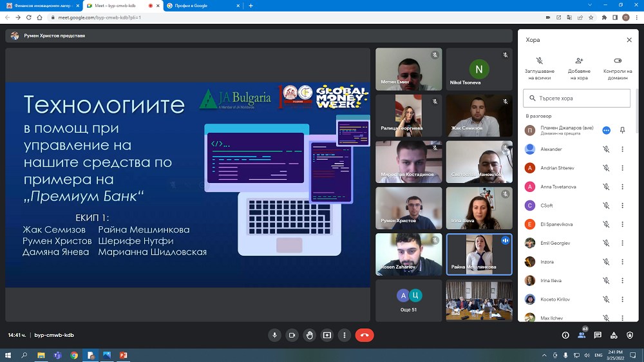This screenshot has width=644, height=362.
Task: Mute Inzora's microphone
Action: (x=606, y=262)
